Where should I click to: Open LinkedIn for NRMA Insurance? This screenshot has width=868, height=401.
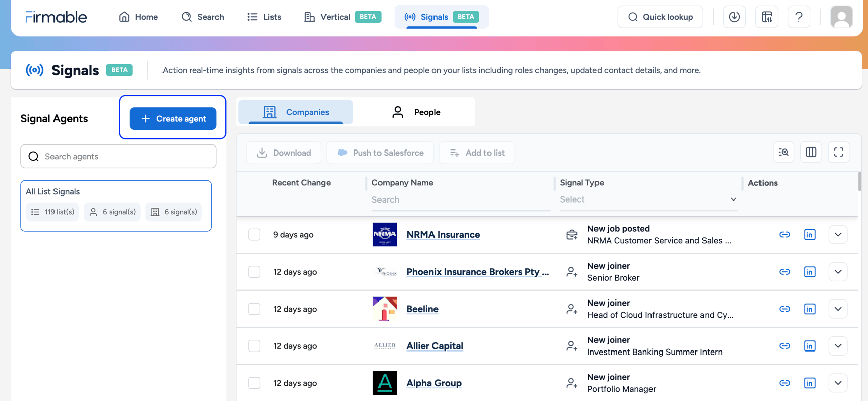click(809, 235)
